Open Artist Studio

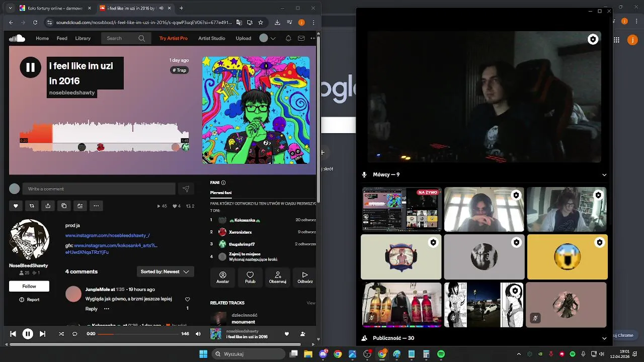tap(212, 38)
